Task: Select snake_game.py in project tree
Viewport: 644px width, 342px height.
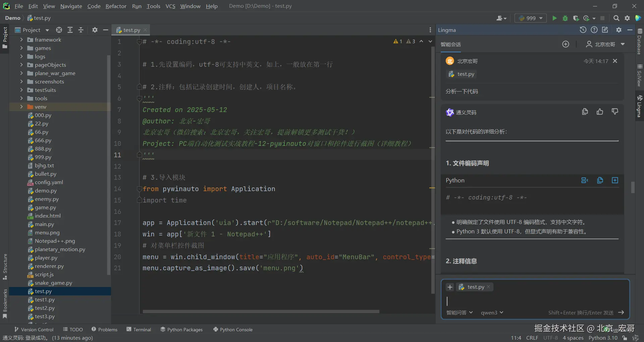Action: [53, 283]
